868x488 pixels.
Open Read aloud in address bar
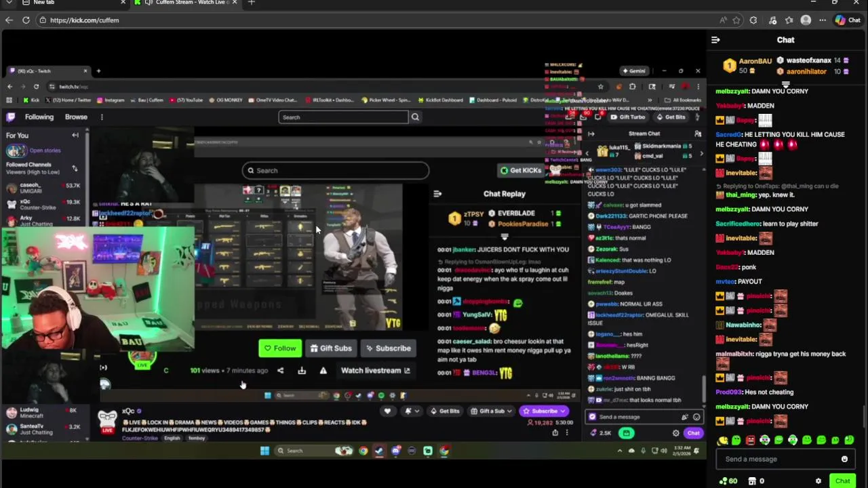(x=724, y=20)
